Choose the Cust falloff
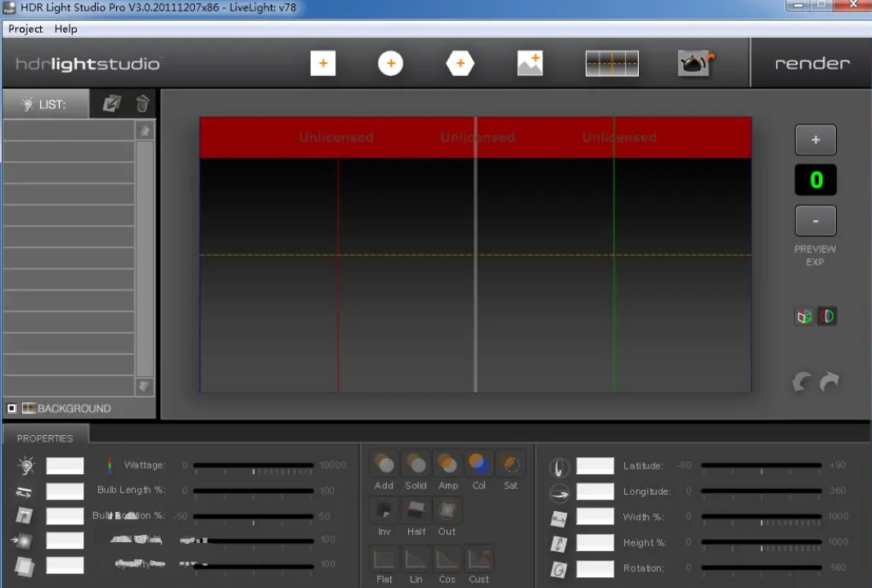Screen dimensions: 872x588 [x=479, y=559]
